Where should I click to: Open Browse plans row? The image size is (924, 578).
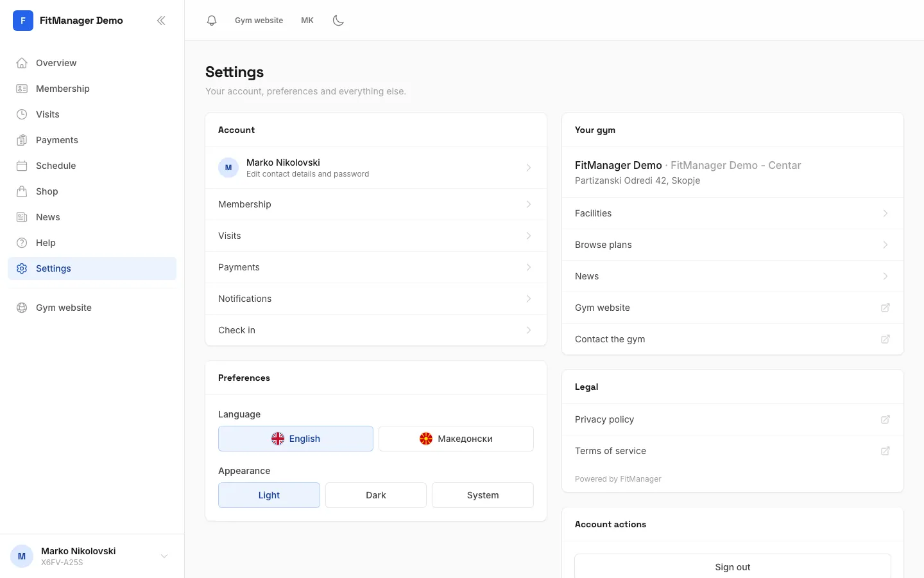coord(733,245)
